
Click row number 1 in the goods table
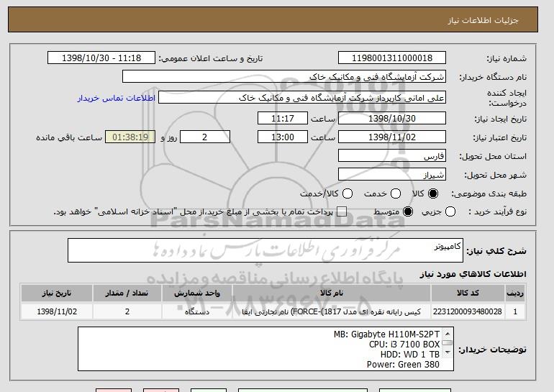[515, 311]
